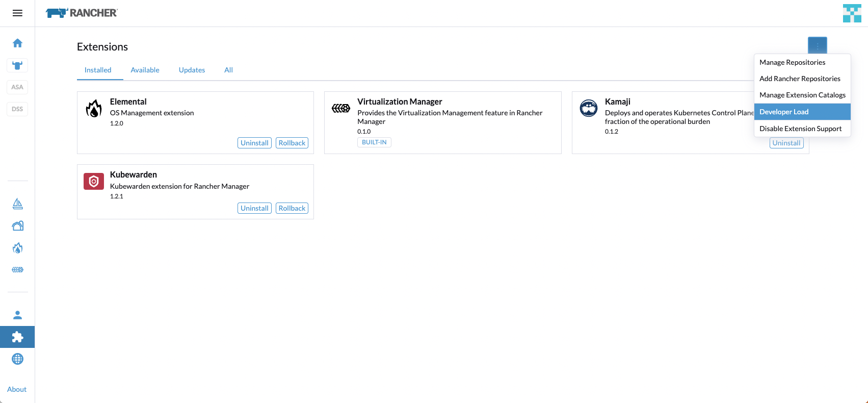Screen dimensions: 868x403
Task: Open Virtualization Management sidebar icon
Action: coord(17,270)
